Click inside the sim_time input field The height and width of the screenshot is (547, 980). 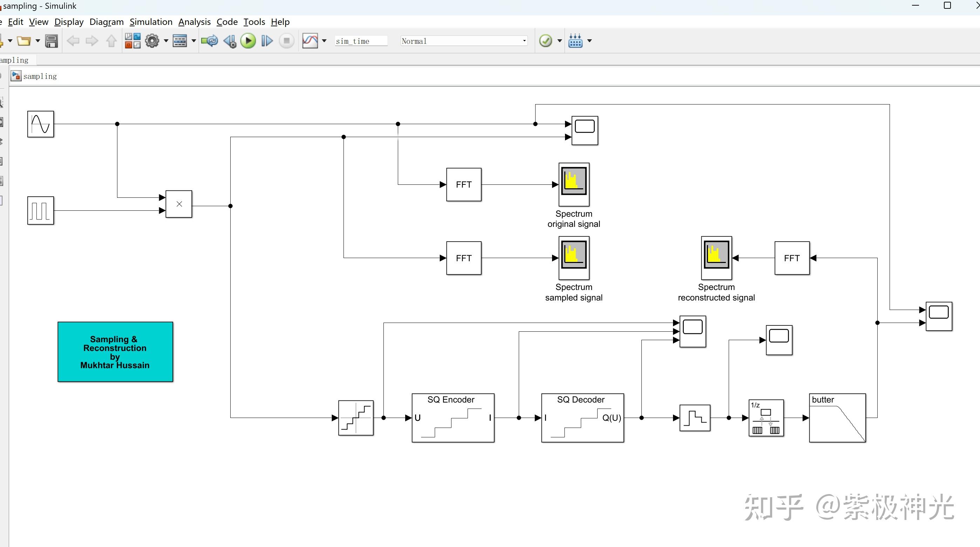(360, 41)
